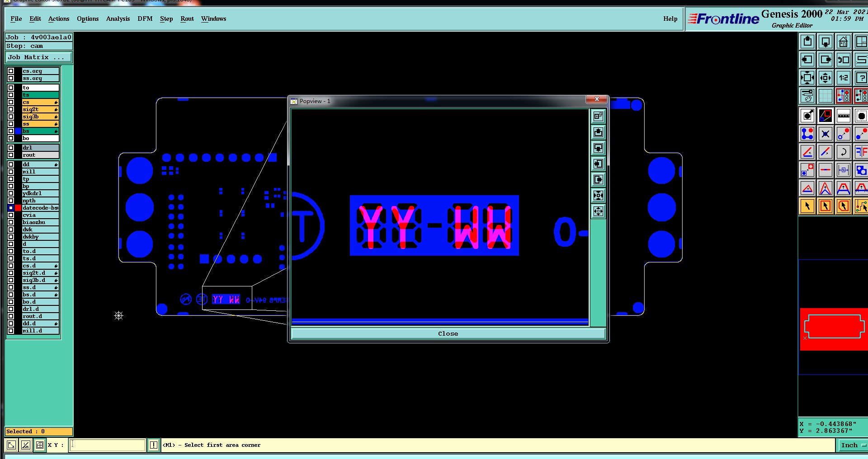This screenshot has height=459, width=868.
Task: Select the npth layer name
Action: click(40, 201)
